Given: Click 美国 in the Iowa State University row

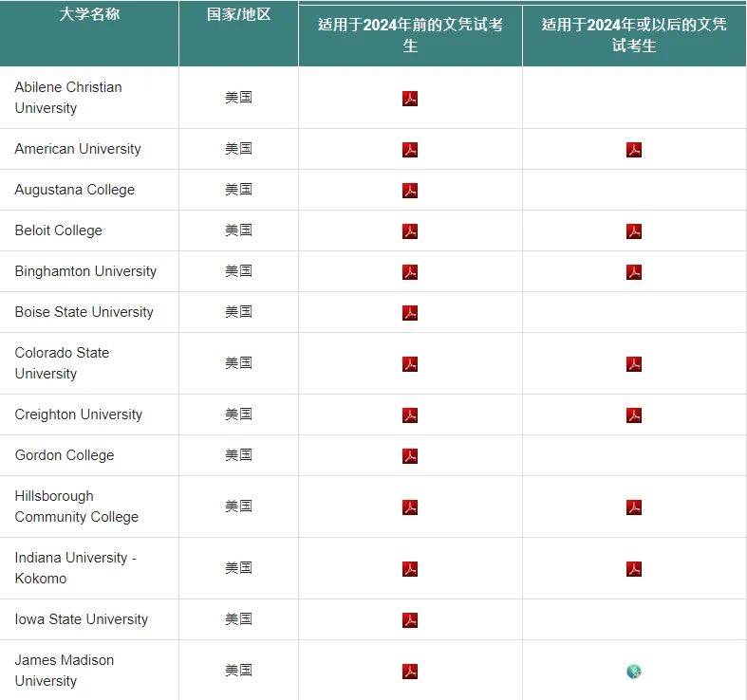Looking at the screenshot, I should pos(238,619).
